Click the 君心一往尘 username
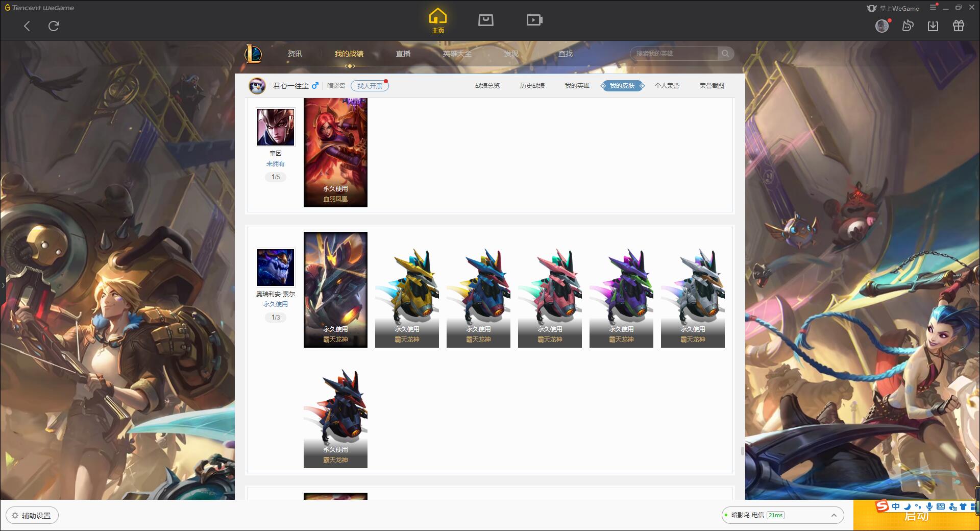Viewport: 980px width, 531px height. coord(290,86)
